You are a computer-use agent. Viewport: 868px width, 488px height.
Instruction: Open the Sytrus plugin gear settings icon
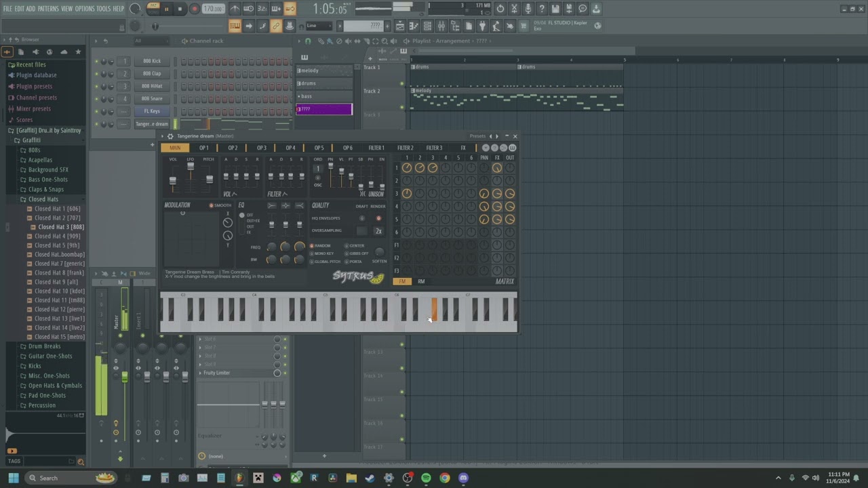point(170,136)
